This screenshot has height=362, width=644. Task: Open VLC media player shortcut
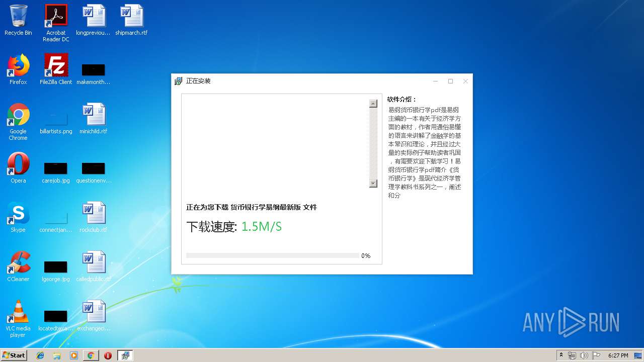tap(18, 319)
